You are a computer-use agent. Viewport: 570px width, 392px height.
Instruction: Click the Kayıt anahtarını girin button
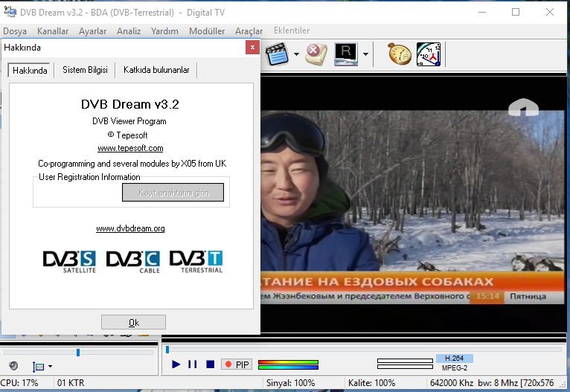coord(173,192)
